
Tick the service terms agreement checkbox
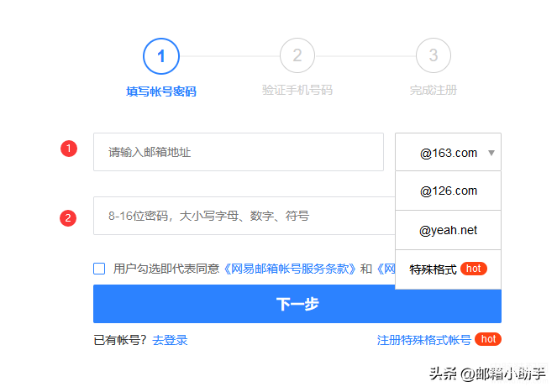[x=99, y=269]
